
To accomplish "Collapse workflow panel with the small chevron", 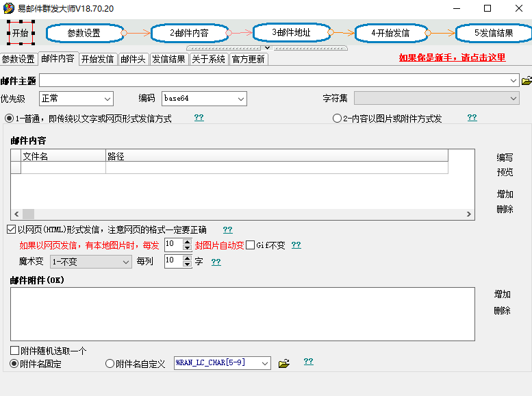I will [267, 48].
